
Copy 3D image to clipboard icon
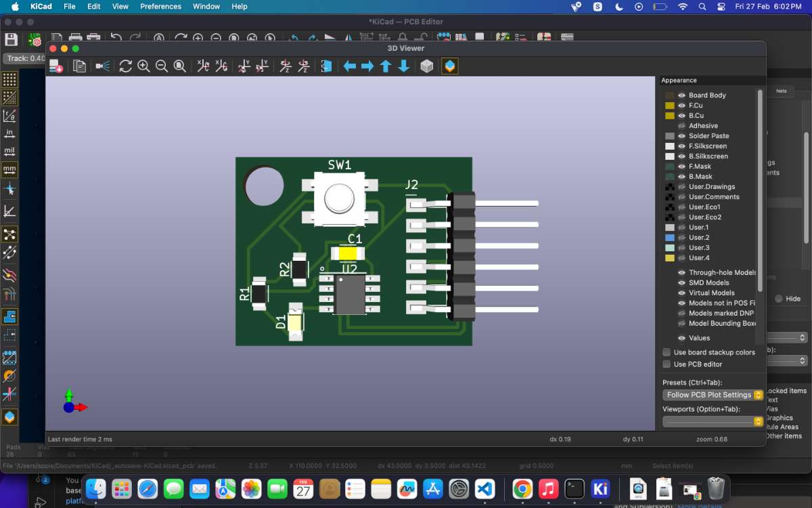pos(80,66)
